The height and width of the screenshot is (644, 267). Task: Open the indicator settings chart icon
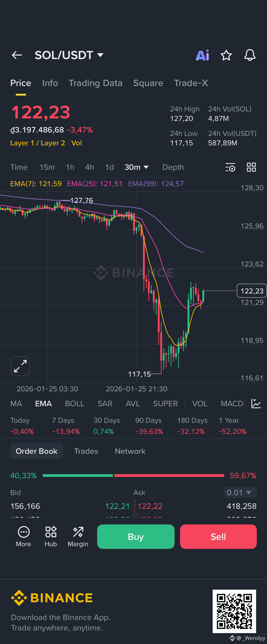[256, 403]
